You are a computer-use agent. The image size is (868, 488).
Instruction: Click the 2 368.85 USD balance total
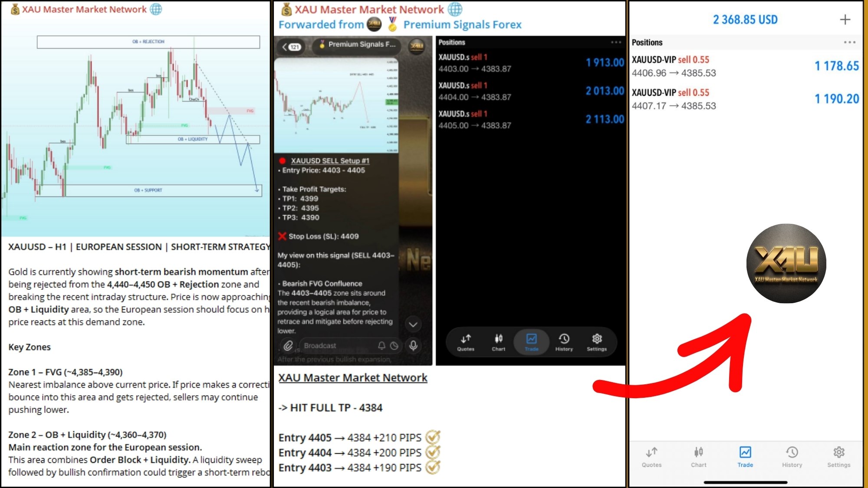tap(745, 20)
